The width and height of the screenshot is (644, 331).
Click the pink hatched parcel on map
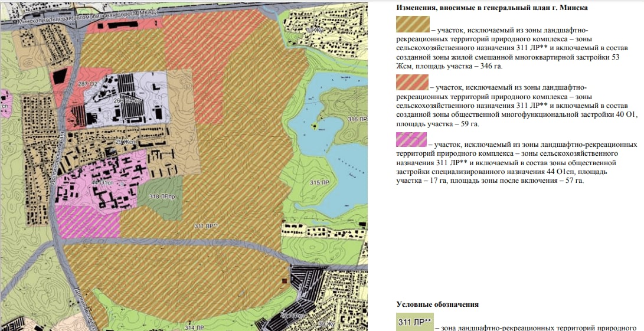tap(88, 222)
